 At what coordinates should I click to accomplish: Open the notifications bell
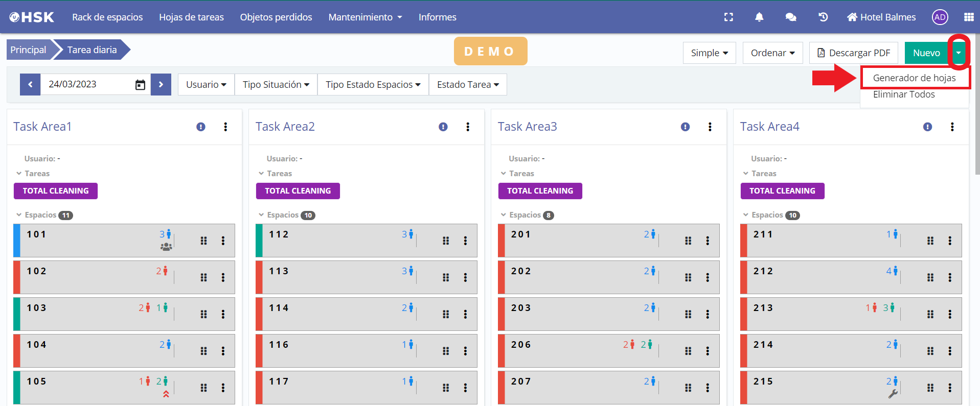pos(759,17)
